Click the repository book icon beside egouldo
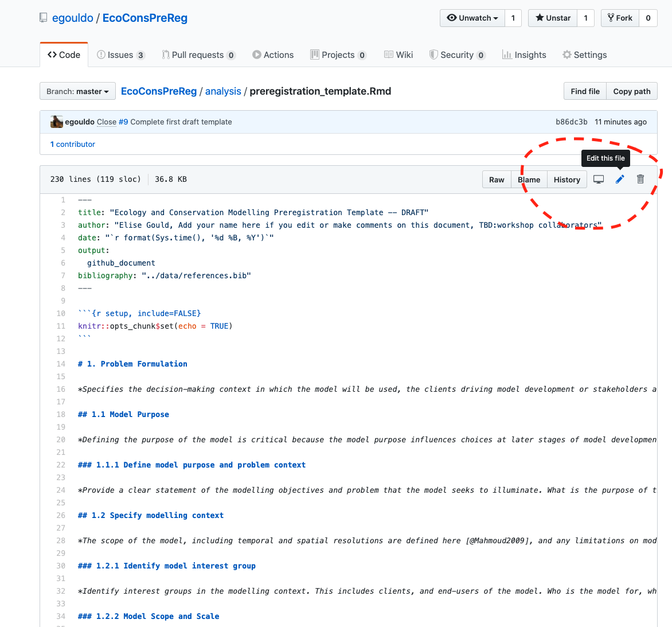 [43, 18]
